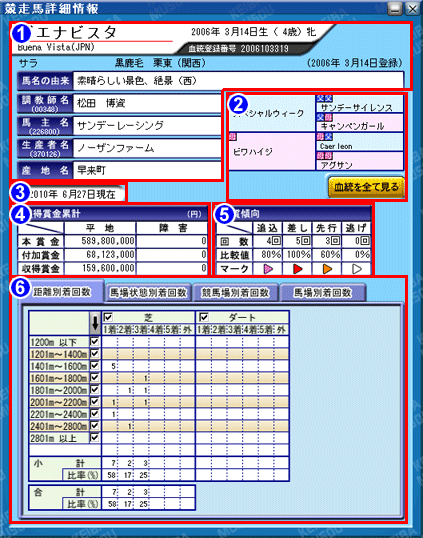The width and height of the screenshot is (423, 538).
Task: Click the 逃げ count 0回
Action: pos(362,241)
